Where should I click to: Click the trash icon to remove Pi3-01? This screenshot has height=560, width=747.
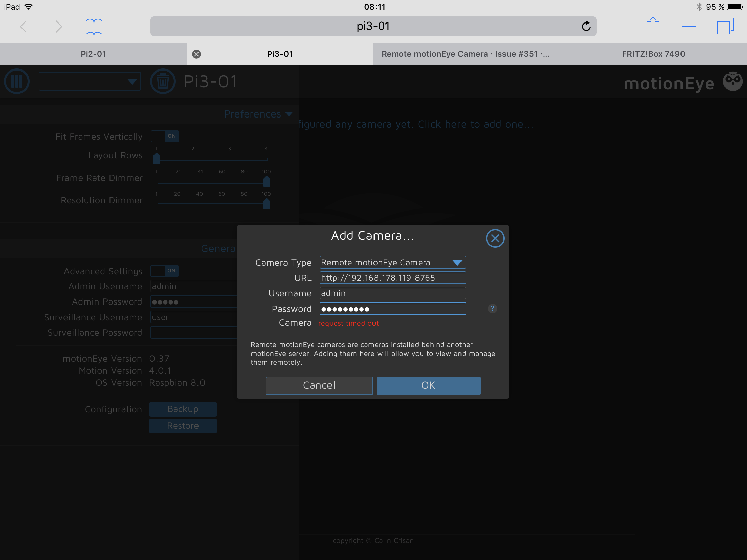(163, 81)
